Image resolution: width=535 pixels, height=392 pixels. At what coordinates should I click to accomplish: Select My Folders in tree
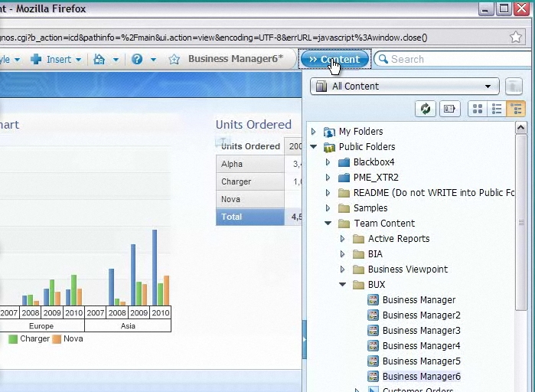coord(360,132)
